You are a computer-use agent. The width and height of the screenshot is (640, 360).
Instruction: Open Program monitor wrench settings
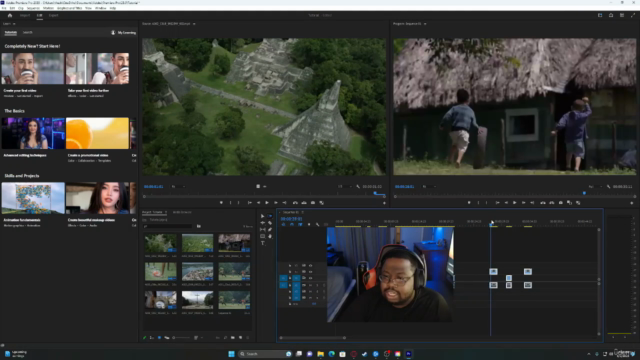(x=608, y=187)
